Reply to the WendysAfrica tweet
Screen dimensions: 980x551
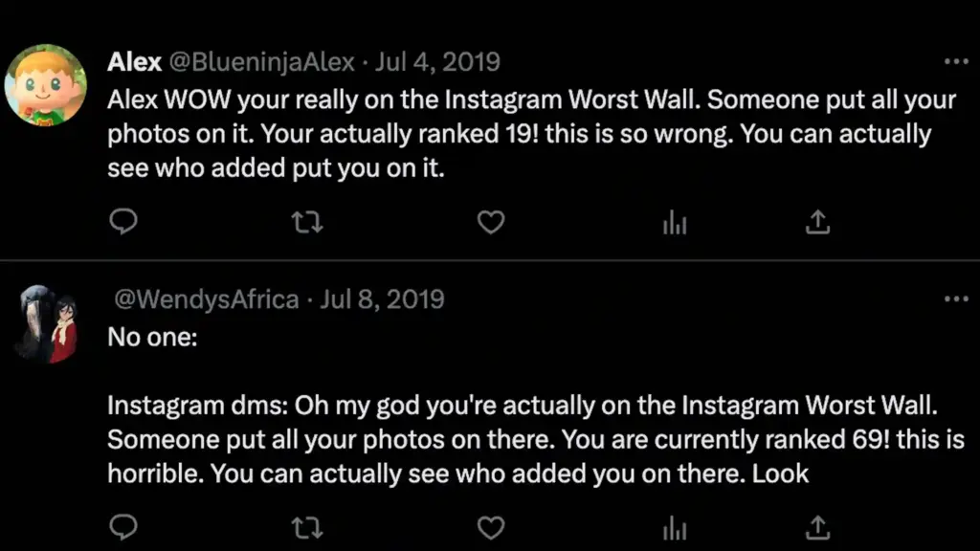click(123, 527)
